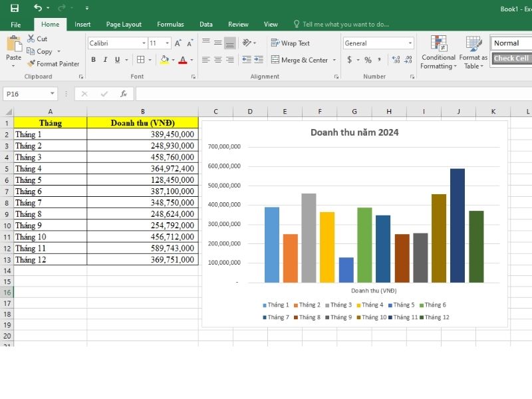This screenshot has width=532, height=399.
Task: Toggle Italic formatting
Action: click(x=106, y=60)
